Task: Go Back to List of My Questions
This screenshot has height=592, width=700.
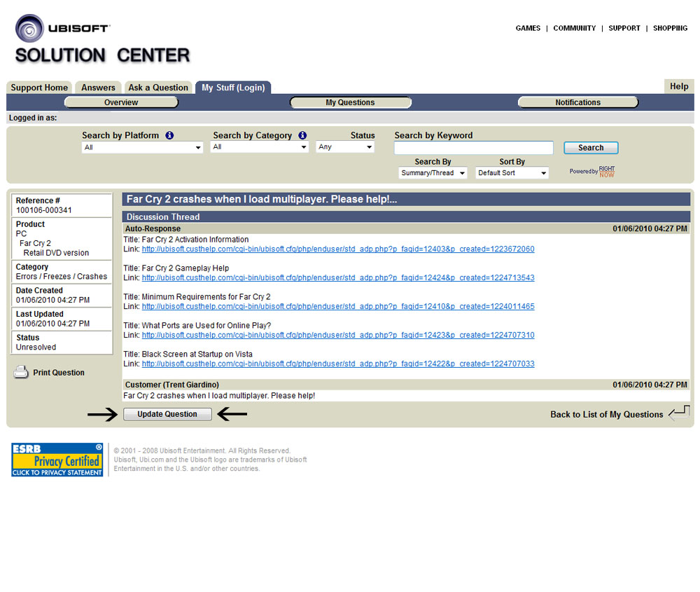Action: pos(606,415)
